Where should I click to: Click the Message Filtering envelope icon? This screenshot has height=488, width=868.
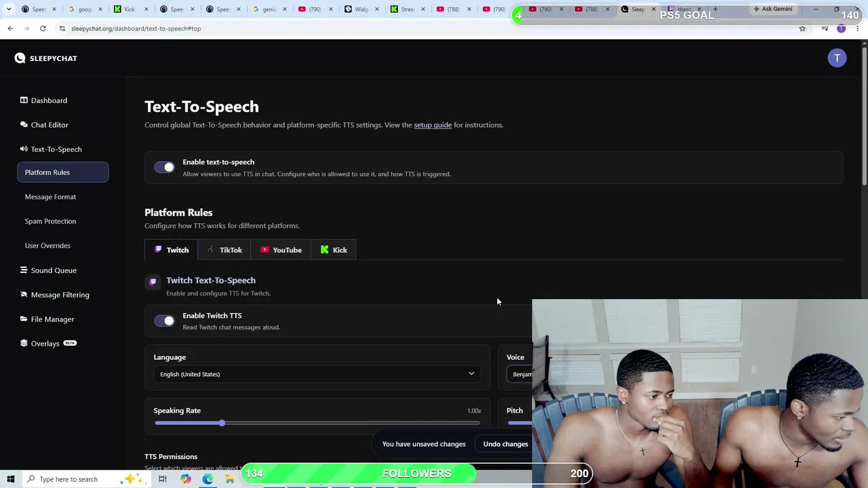[24, 295]
